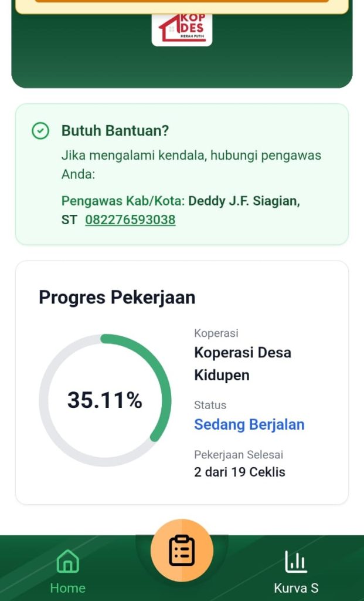Open the Kurva S bar chart icon
The image size is (364, 601).
(x=296, y=562)
